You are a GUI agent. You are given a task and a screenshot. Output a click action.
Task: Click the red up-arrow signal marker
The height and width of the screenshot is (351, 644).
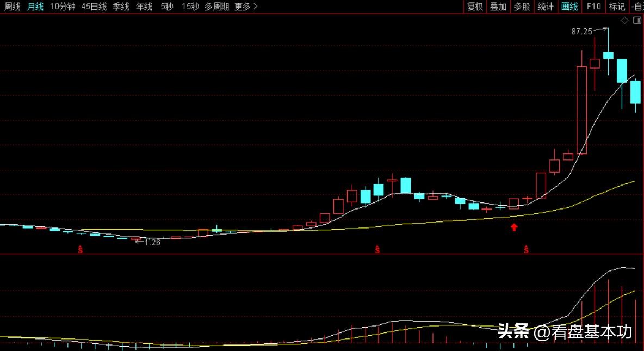pos(514,227)
